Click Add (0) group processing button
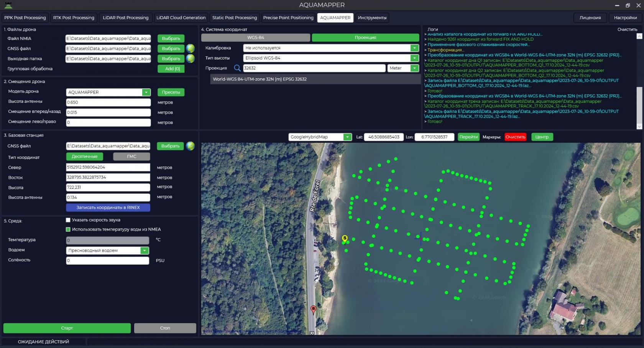This screenshot has height=348, width=644. 171,68
